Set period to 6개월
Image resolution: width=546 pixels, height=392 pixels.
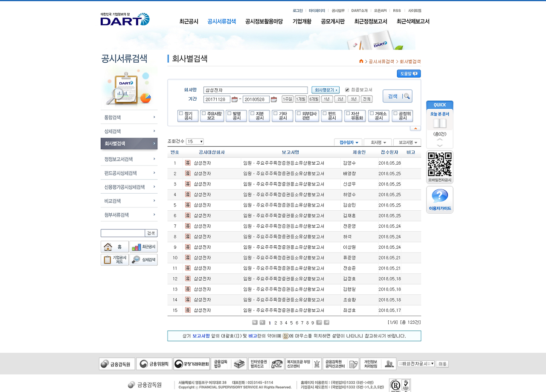point(314,99)
